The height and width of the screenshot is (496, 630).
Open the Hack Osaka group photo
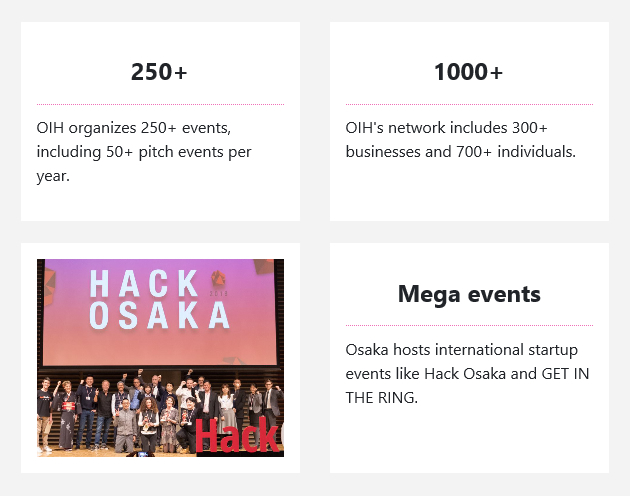[x=160, y=358]
